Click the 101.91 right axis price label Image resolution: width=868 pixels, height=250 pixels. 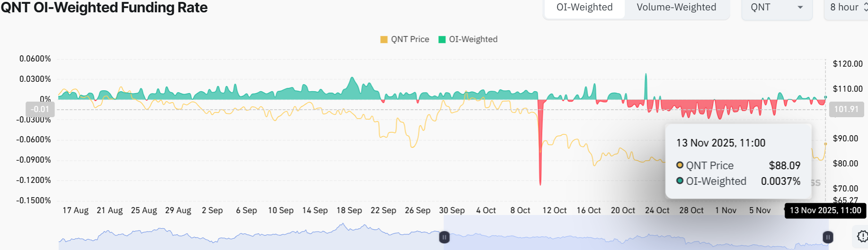point(846,110)
